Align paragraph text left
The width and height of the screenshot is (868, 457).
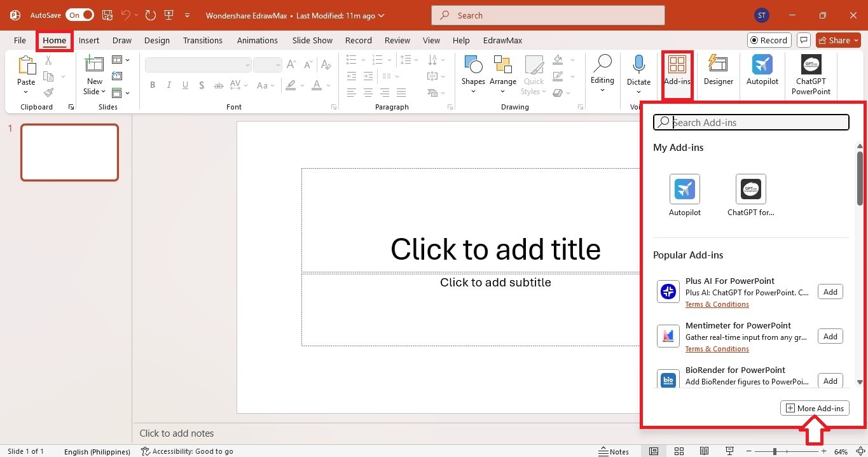tap(352, 93)
